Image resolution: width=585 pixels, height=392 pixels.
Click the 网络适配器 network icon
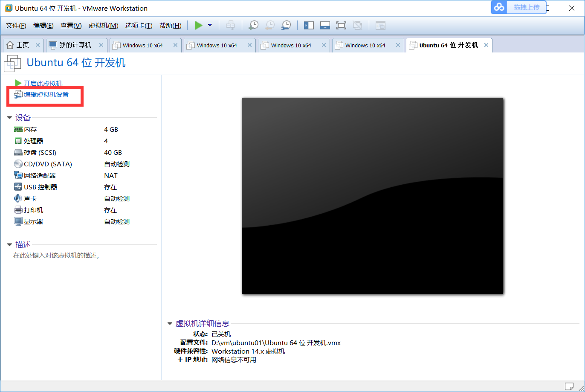click(x=18, y=175)
